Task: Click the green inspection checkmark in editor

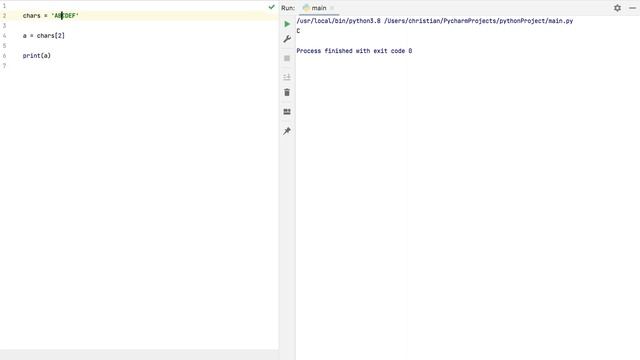Action: point(271,7)
